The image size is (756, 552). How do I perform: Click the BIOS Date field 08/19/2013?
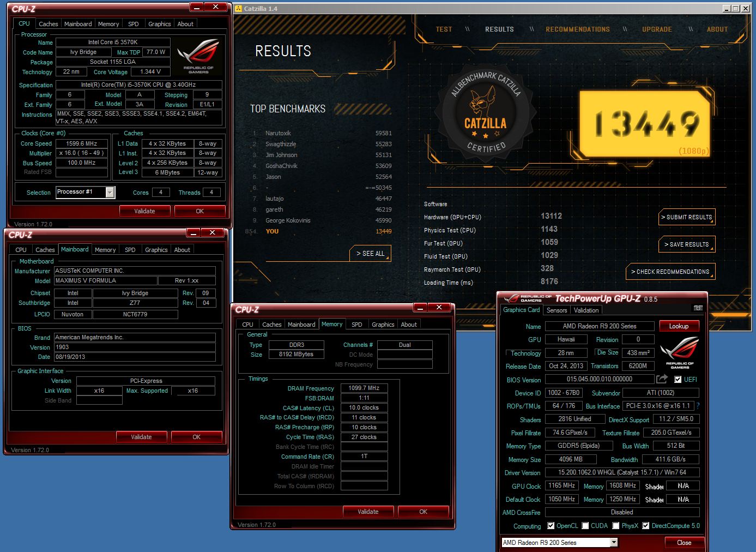coord(135,357)
